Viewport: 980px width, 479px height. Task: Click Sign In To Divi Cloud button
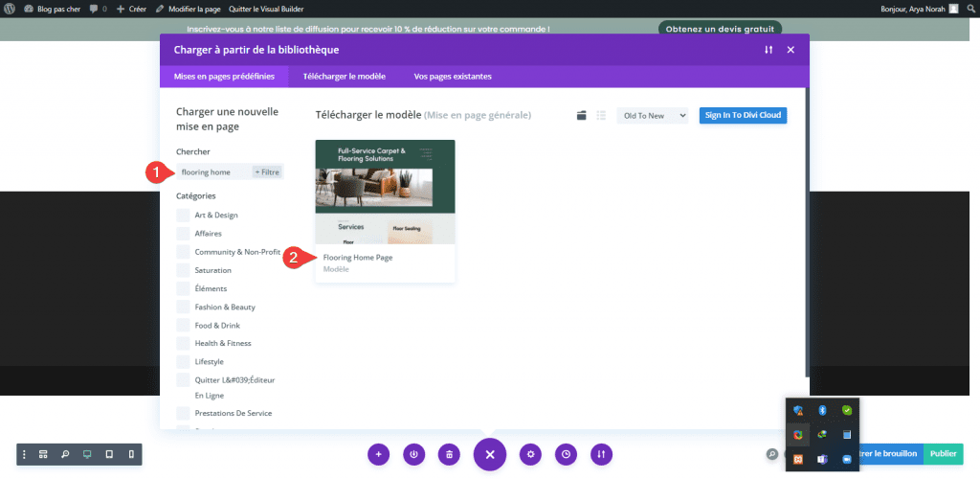click(743, 115)
